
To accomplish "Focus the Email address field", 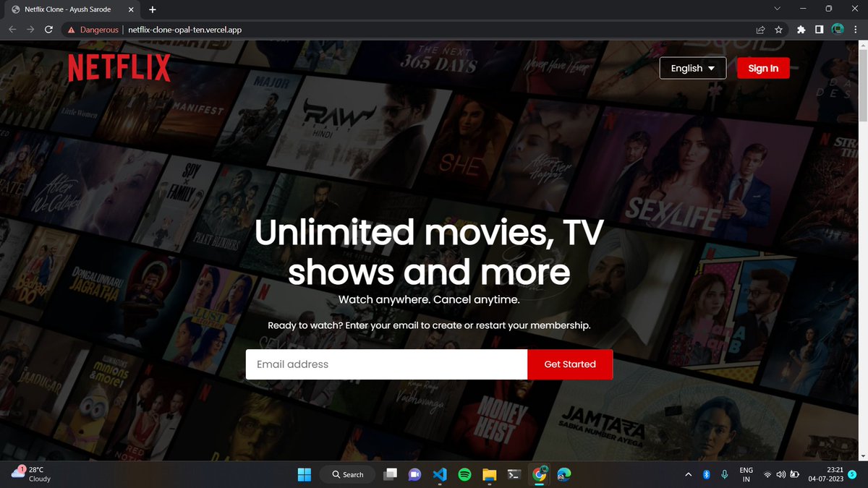I will (x=386, y=364).
